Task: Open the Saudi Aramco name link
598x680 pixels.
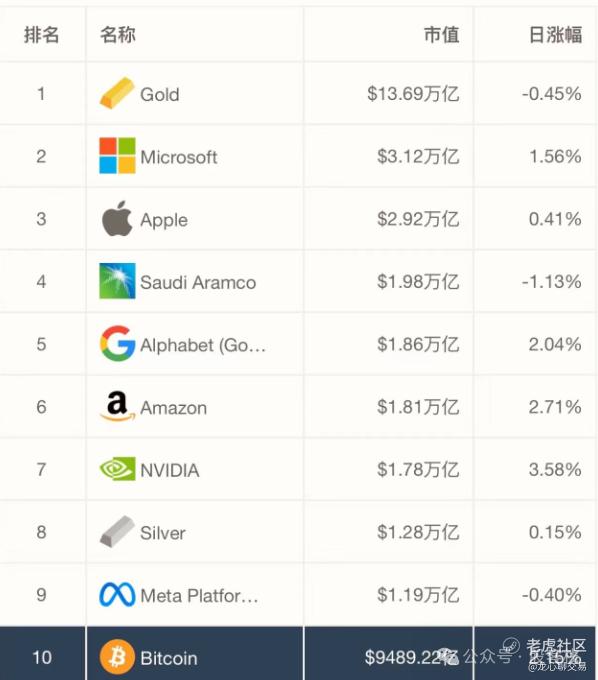Action: [198, 282]
